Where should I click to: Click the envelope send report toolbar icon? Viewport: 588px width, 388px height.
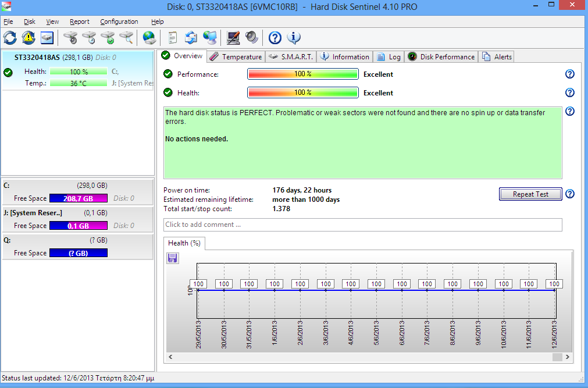[191, 38]
